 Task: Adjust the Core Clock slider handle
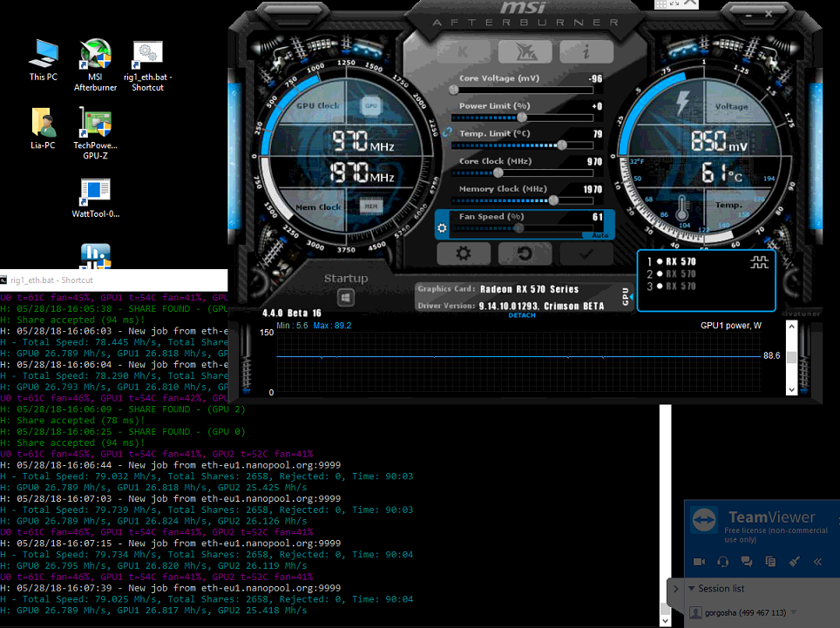click(498, 173)
